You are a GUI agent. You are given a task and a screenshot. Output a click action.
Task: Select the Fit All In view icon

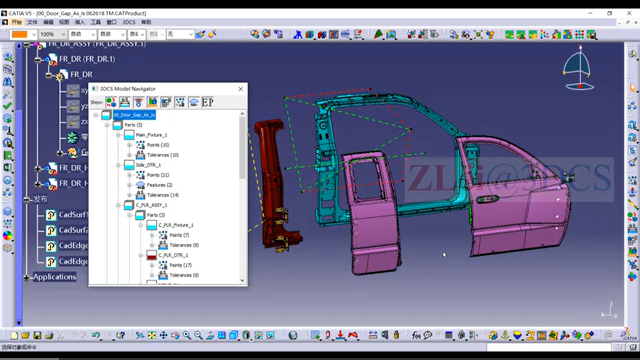[x=151, y=336]
